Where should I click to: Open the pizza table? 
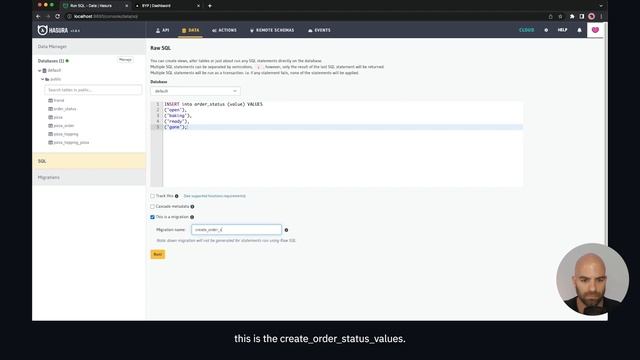point(58,118)
